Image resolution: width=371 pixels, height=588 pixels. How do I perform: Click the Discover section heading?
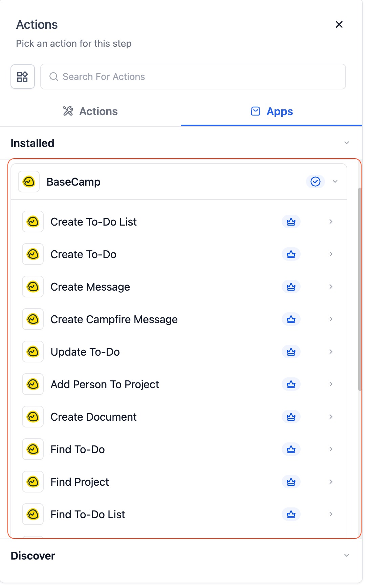click(x=33, y=556)
